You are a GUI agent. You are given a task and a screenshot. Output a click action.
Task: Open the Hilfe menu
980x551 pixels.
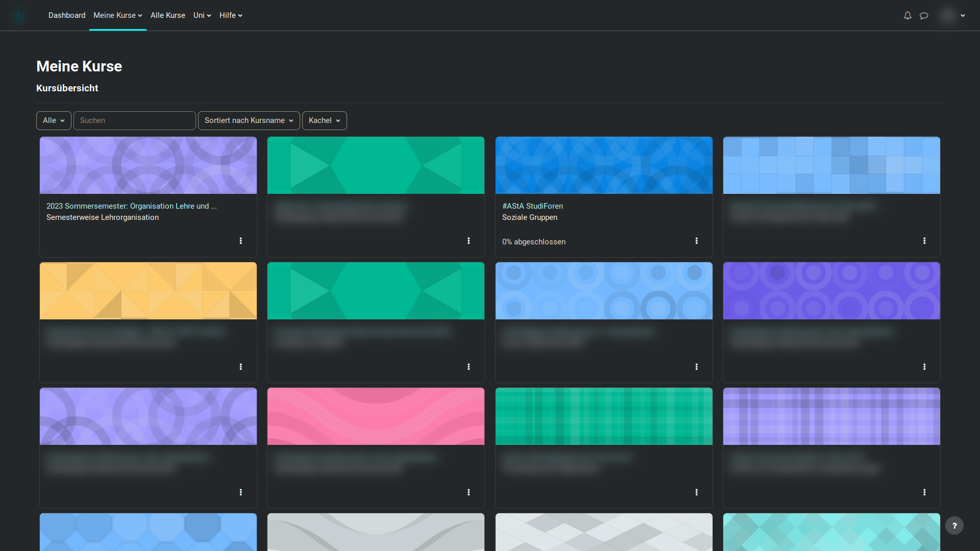[231, 15]
